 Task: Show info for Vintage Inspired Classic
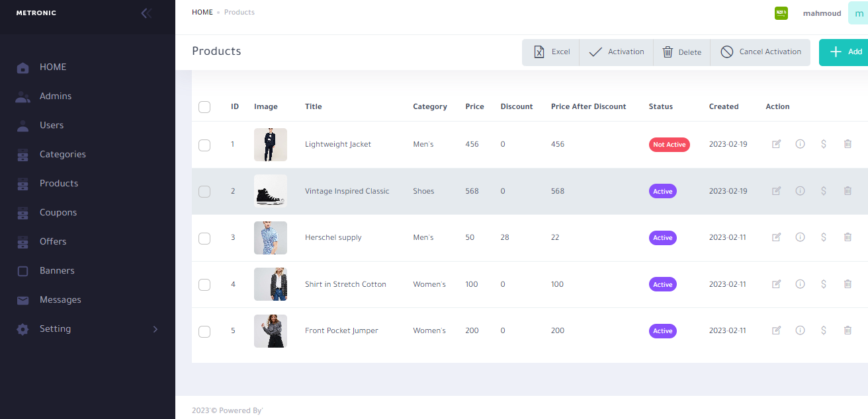point(800,191)
